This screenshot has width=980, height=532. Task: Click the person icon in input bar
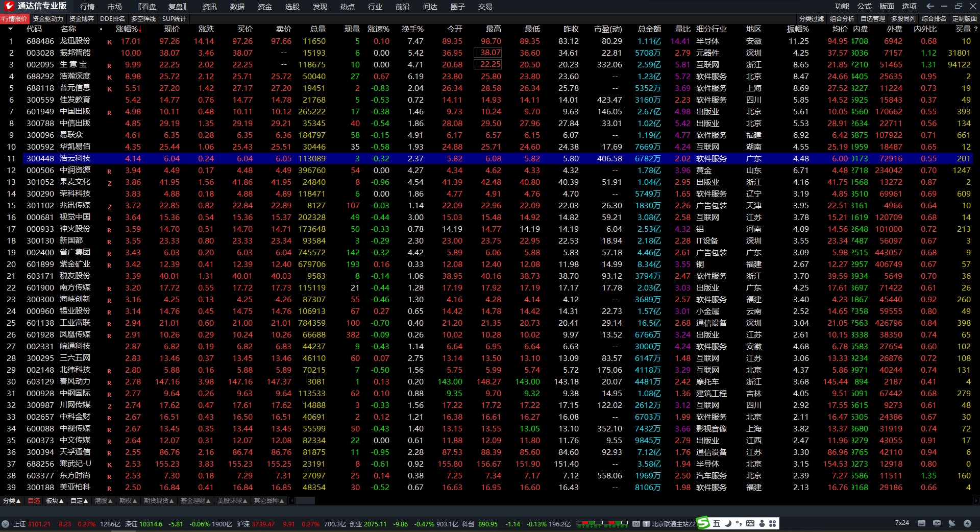click(x=762, y=523)
